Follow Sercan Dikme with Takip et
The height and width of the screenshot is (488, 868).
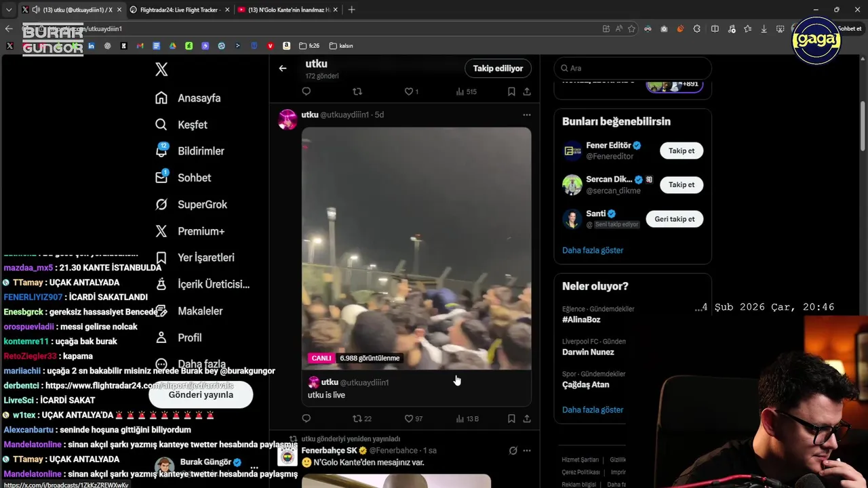(x=682, y=184)
